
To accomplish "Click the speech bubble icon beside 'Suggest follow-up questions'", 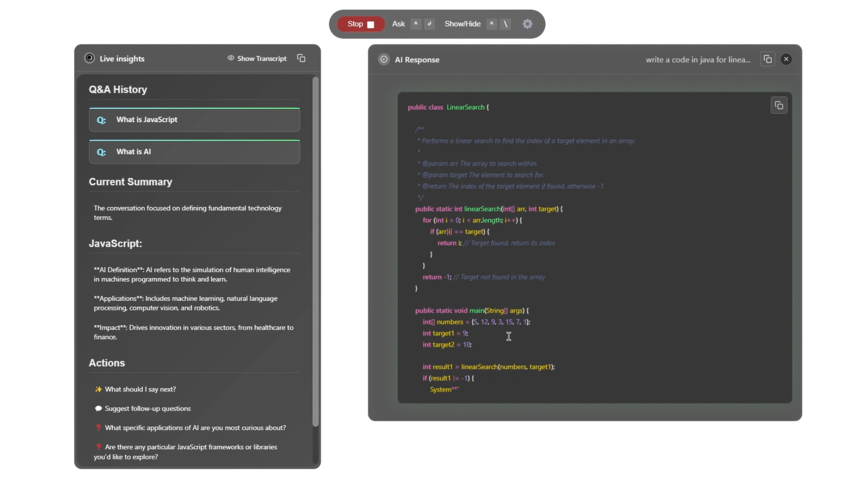I will click(98, 409).
